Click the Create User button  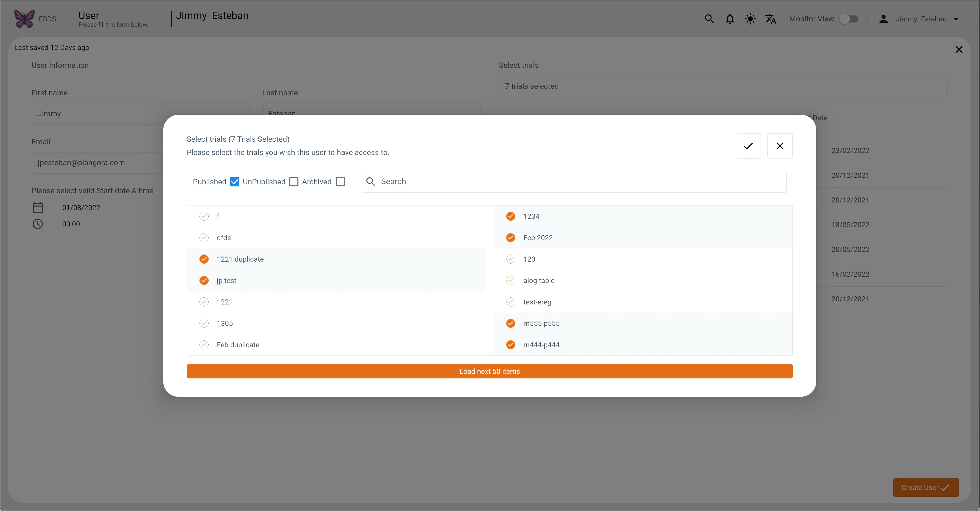(926, 488)
